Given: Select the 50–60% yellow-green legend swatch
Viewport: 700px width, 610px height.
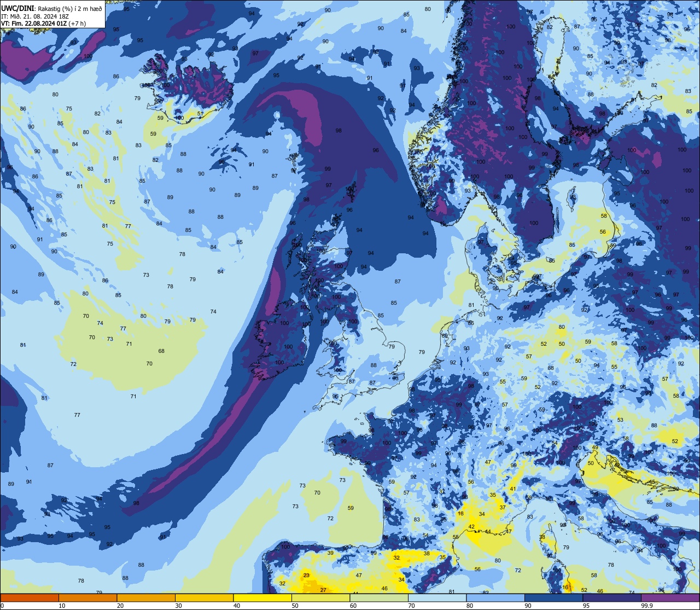Looking at the screenshot, I should [x=321, y=597].
